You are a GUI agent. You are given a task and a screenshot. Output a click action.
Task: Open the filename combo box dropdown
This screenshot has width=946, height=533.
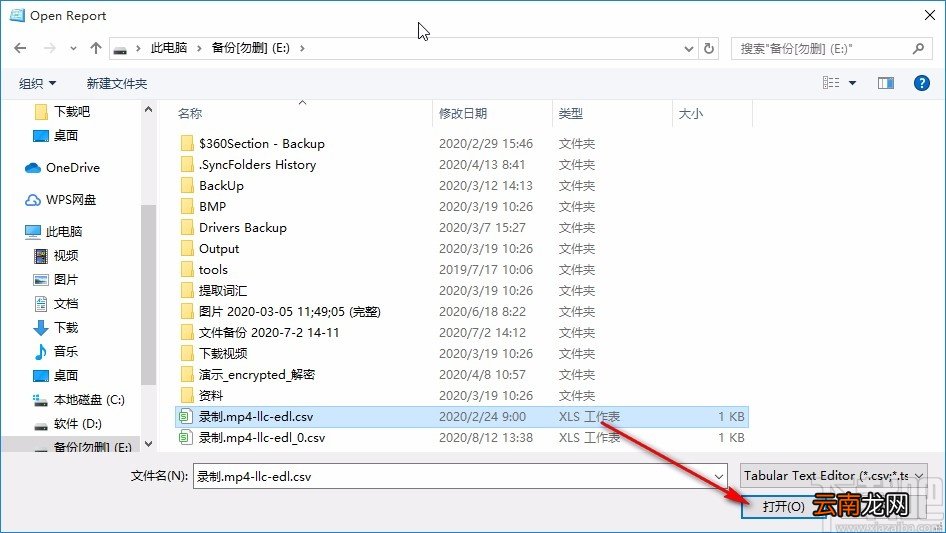click(x=719, y=476)
